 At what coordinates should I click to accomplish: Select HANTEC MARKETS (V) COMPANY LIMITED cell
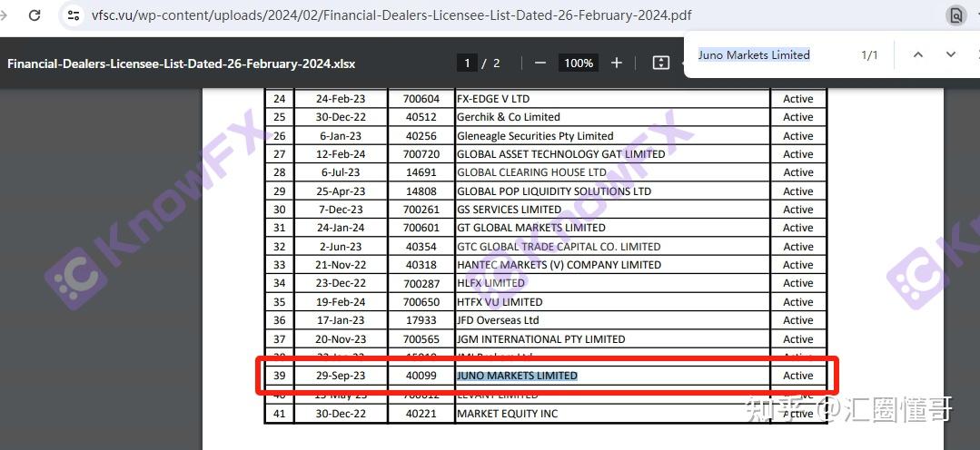coord(612,265)
